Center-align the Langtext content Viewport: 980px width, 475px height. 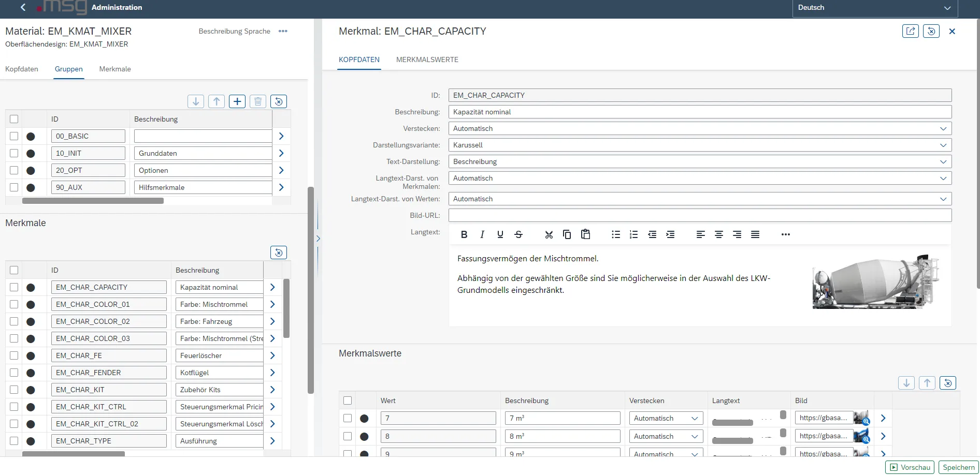coord(719,234)
